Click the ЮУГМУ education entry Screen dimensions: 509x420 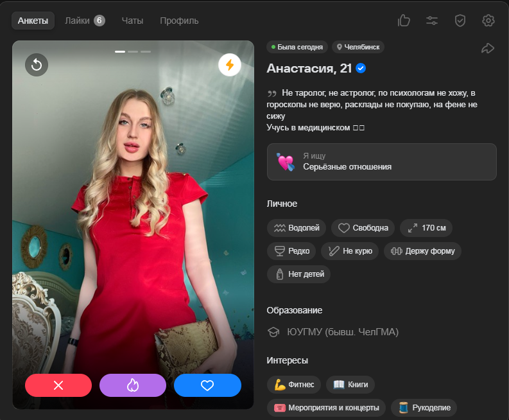coord(342,332)
